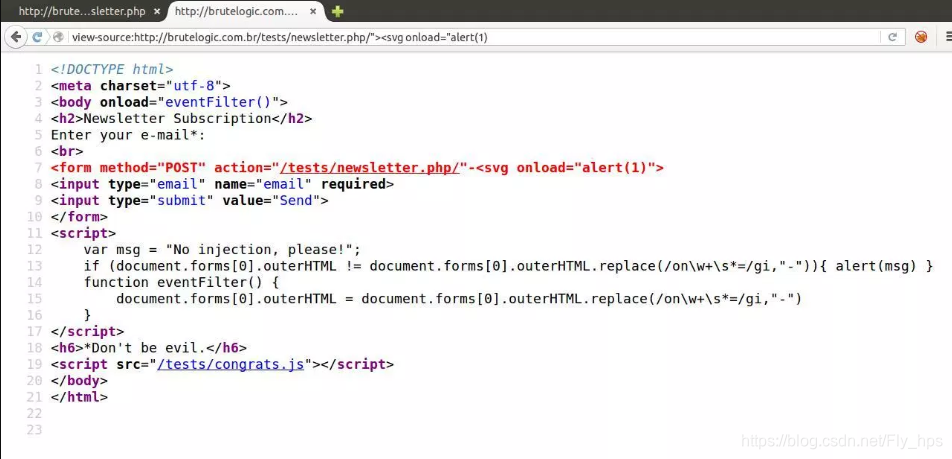
Task: Click the <br> tag on line 6
Action: (x=67, y=151)
